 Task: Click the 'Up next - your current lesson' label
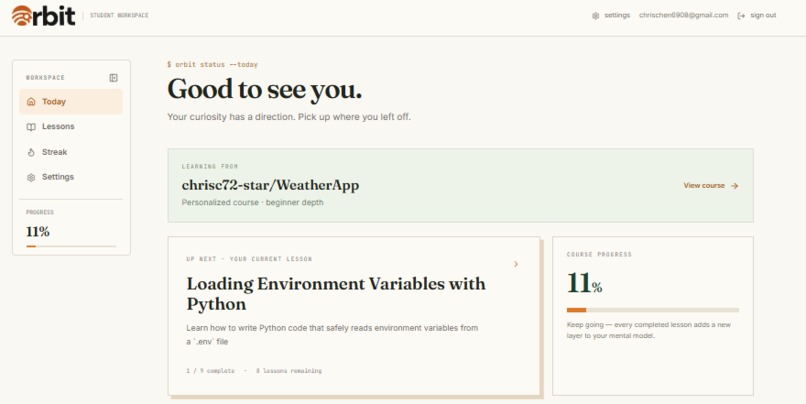coord(249,259)
